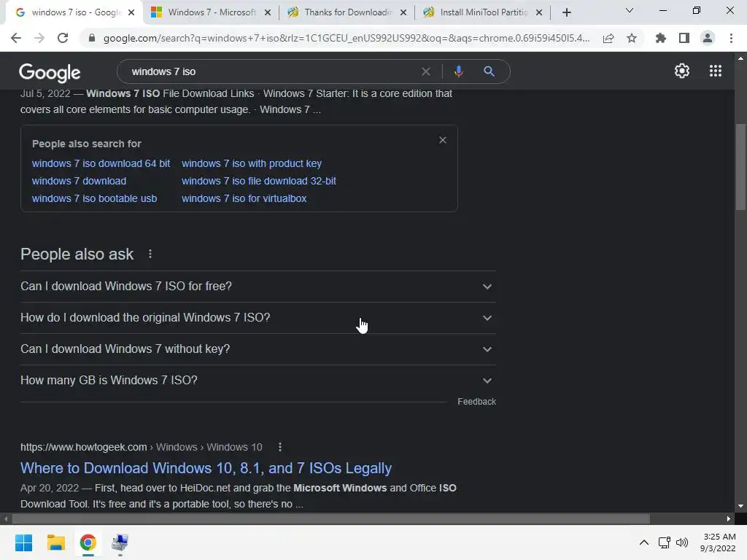747x560 pixels.
Task: Close the Windows 7 - Microsoft tab
Action: (x=268, y=12)
